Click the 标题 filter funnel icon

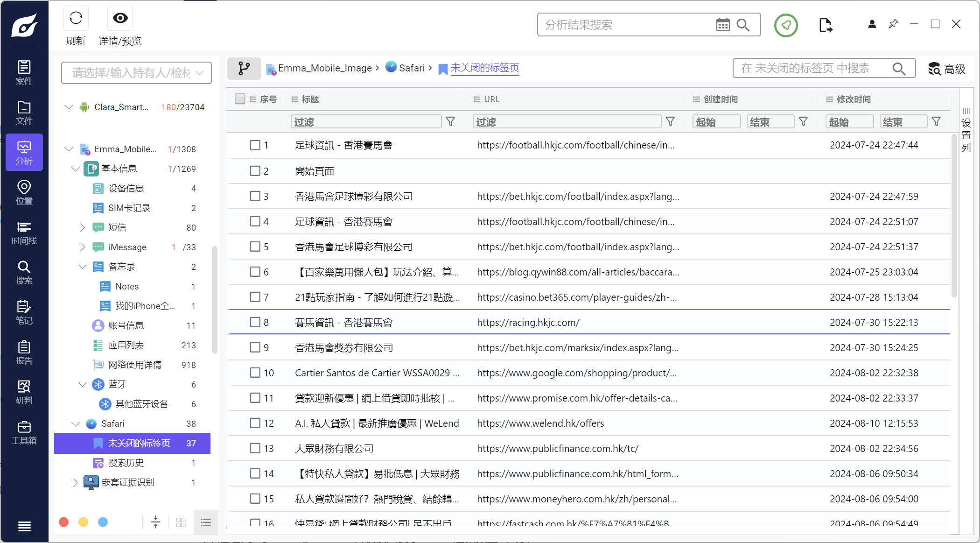(450, 122)
